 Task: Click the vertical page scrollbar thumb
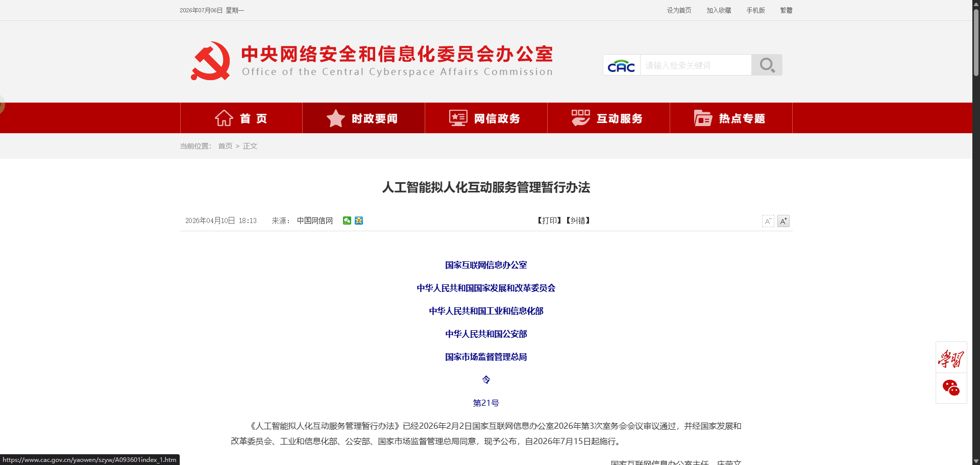(976, 43)
